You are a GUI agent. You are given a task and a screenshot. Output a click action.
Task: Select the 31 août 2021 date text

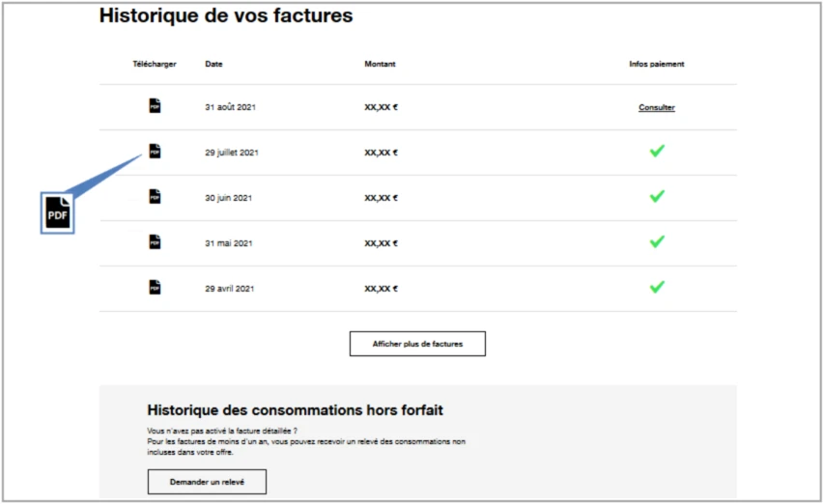[230, 107]
